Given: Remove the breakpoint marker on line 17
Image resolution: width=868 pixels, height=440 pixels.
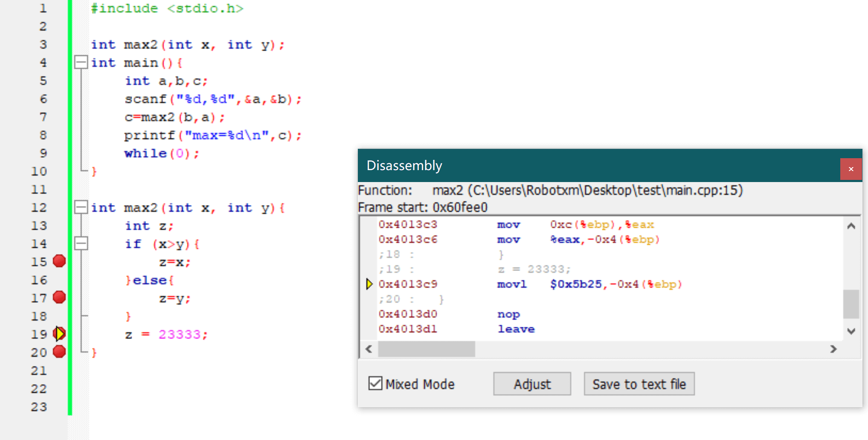Looking at the screenshot, I should [x=59, y=297].
